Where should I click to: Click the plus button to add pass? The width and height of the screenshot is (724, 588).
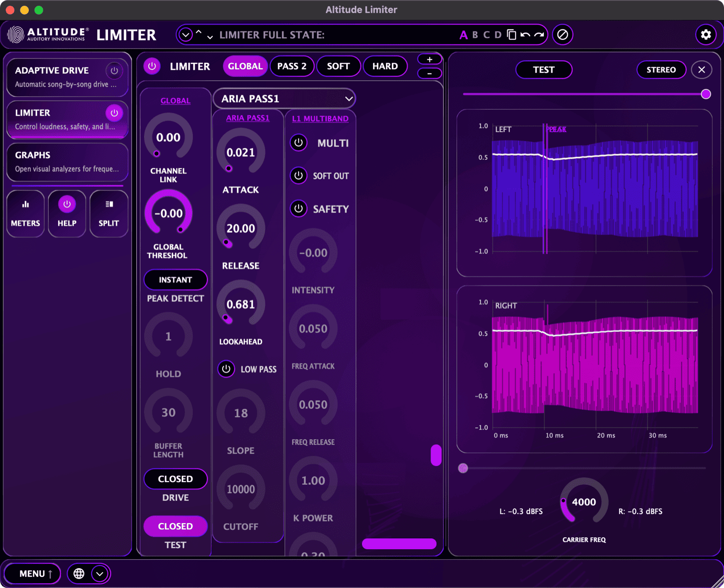[x=430, y=59]
